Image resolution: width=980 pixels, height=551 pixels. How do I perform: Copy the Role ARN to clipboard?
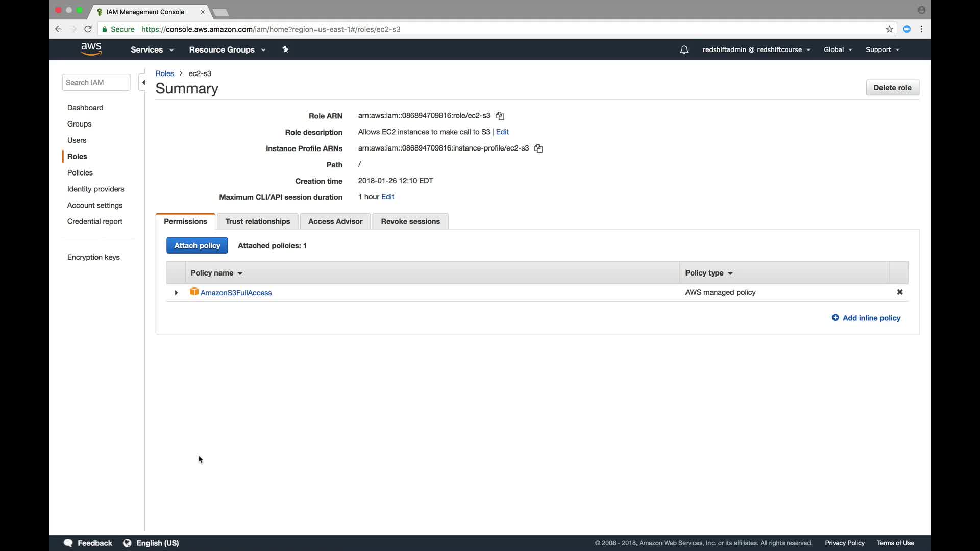coord(500,116)
